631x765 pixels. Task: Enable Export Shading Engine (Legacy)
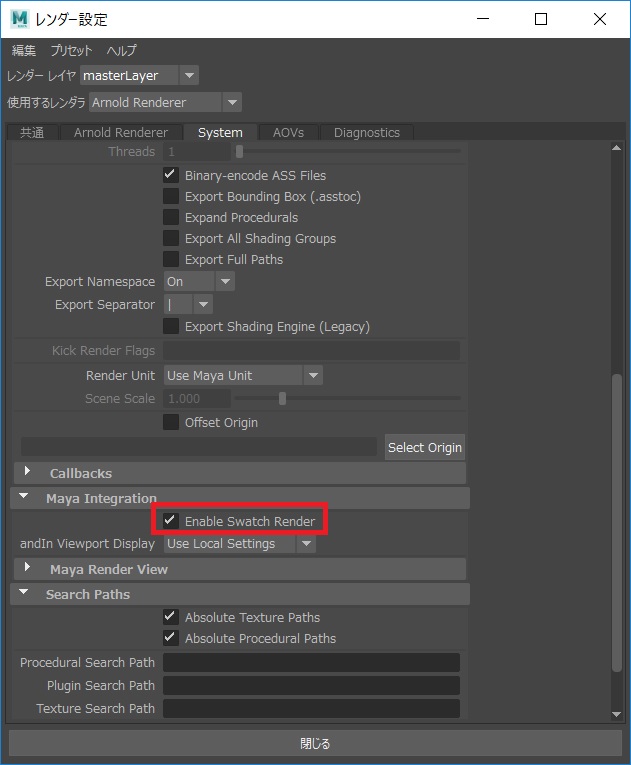pos(171,326)
